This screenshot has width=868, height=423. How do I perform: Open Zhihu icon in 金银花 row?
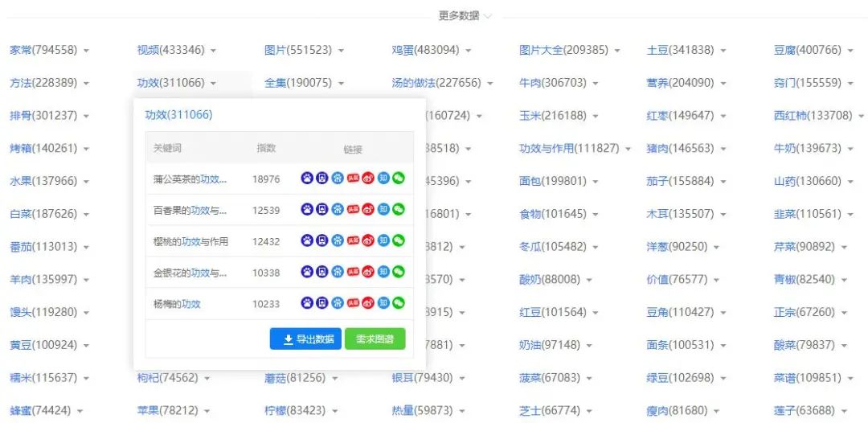pyautogui.click(x=383, y=272)
